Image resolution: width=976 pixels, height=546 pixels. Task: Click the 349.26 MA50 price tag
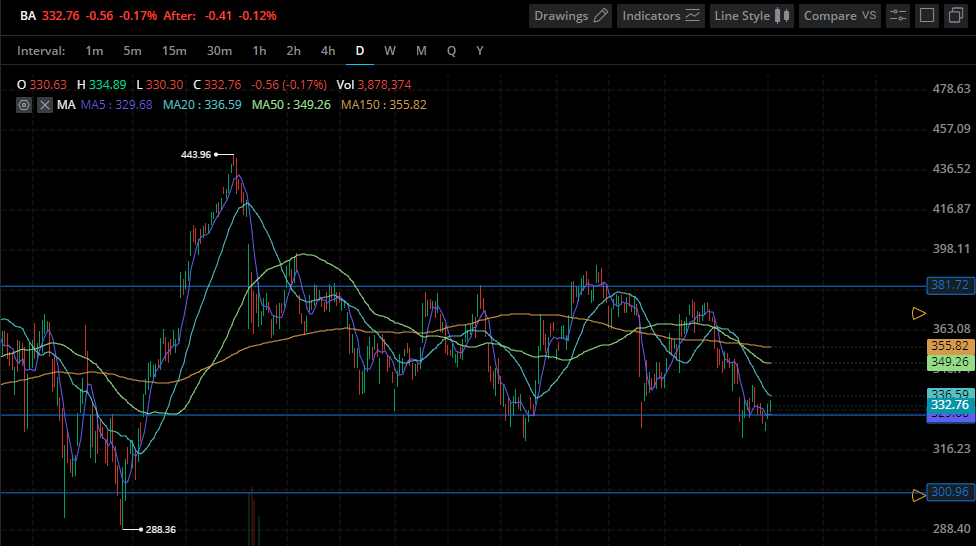950,362
